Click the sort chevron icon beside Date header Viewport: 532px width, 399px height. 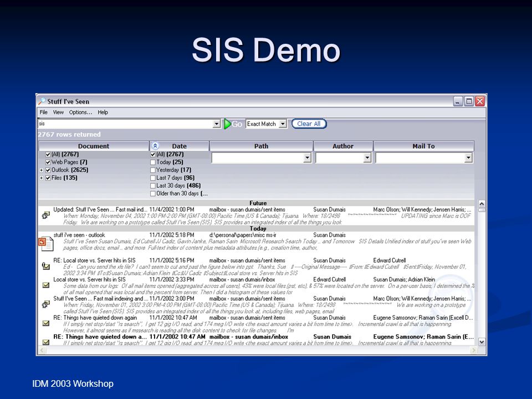pos(155,146)
